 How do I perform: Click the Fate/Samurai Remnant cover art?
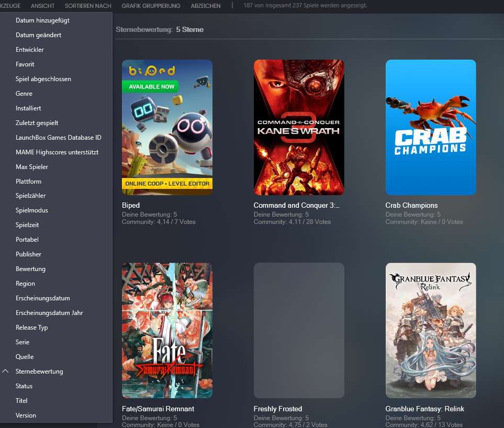coord(167,331)
